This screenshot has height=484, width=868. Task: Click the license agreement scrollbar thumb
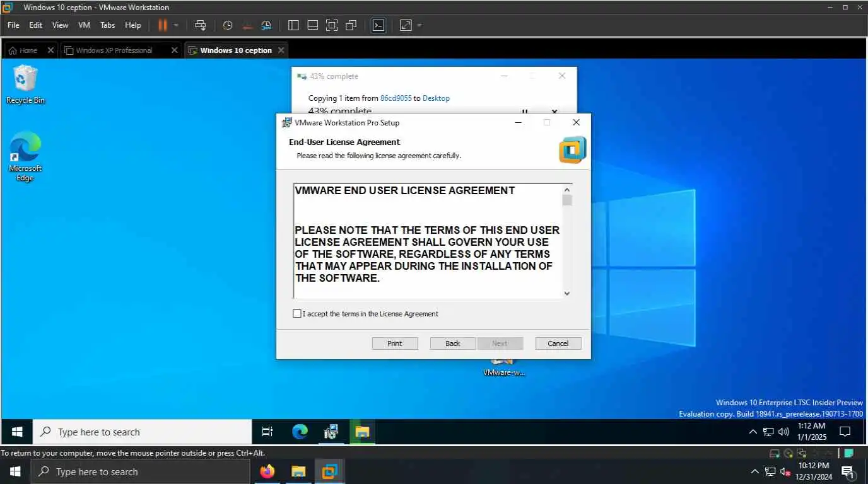click(x=566, y=200)
